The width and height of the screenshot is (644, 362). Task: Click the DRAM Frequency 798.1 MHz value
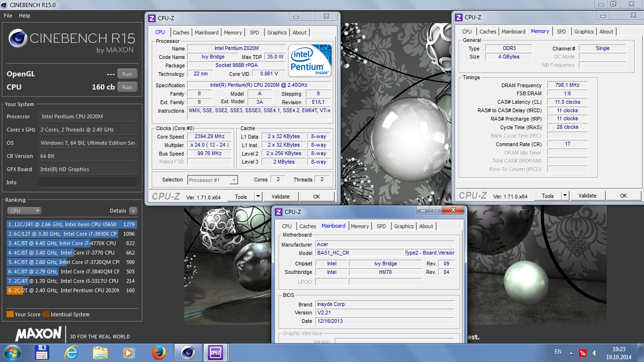coord(567,85)
